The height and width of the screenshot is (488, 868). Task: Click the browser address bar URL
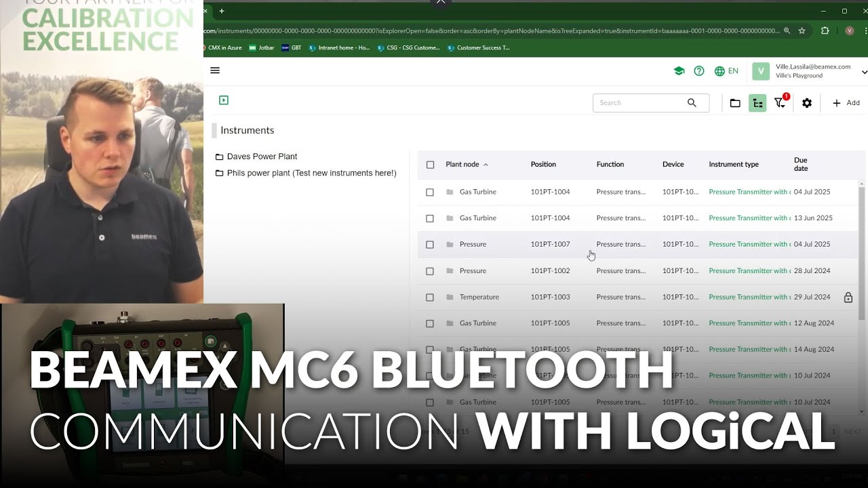(x=492, y=30)
